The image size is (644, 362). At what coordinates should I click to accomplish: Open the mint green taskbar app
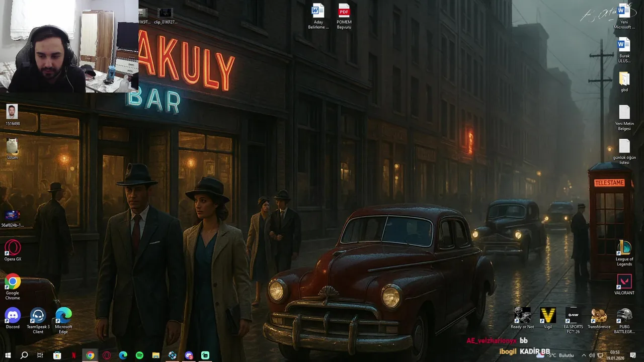coord(205,355)
